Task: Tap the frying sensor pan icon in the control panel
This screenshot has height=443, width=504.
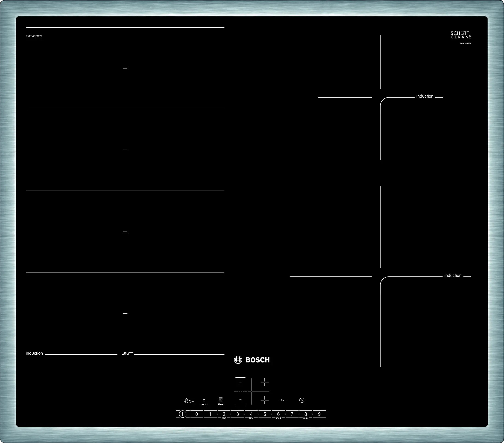Action: point(283,400)
